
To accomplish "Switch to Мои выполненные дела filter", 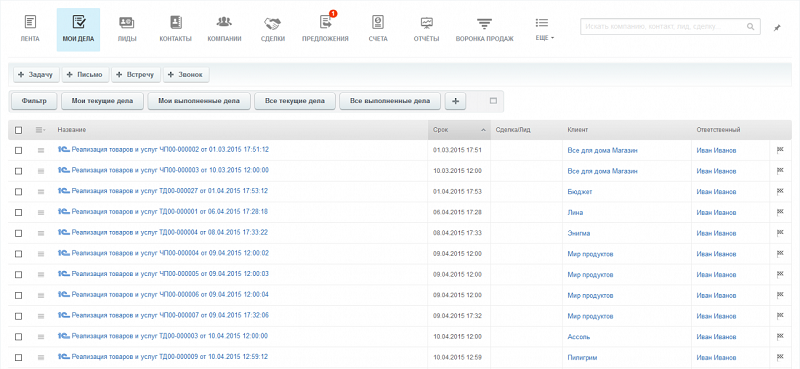I will (199, 101).
